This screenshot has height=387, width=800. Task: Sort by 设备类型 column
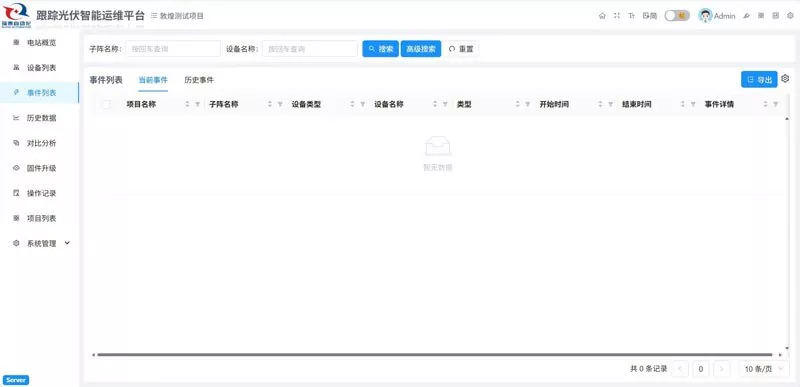[x=353, y=105]
